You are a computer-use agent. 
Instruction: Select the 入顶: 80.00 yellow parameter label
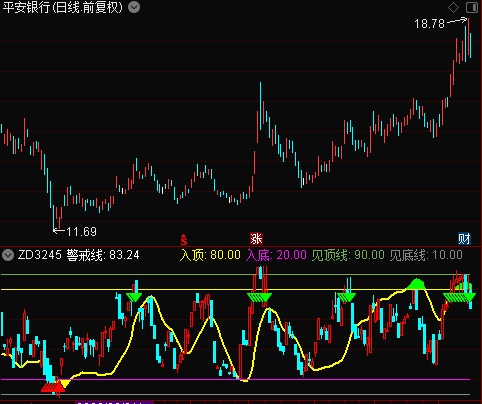click(x=210, y=255)
